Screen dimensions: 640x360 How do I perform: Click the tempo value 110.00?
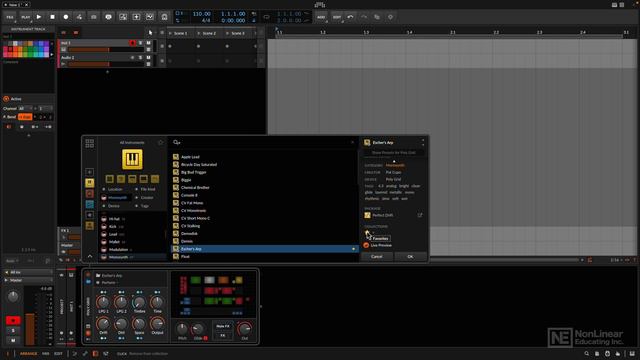click(202, 14)
